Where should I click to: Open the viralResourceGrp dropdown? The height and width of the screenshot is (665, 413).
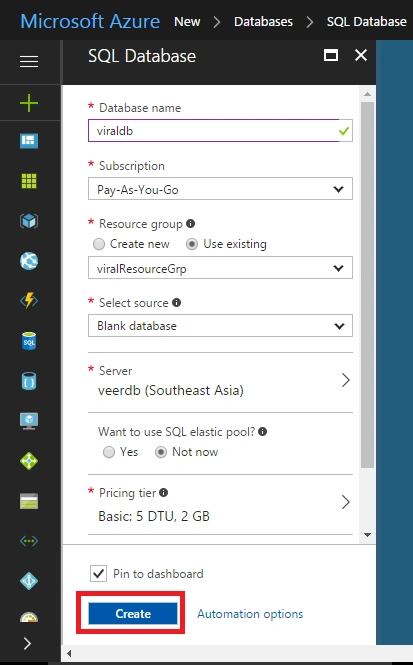pyautogui.click(x=220, y=268)
